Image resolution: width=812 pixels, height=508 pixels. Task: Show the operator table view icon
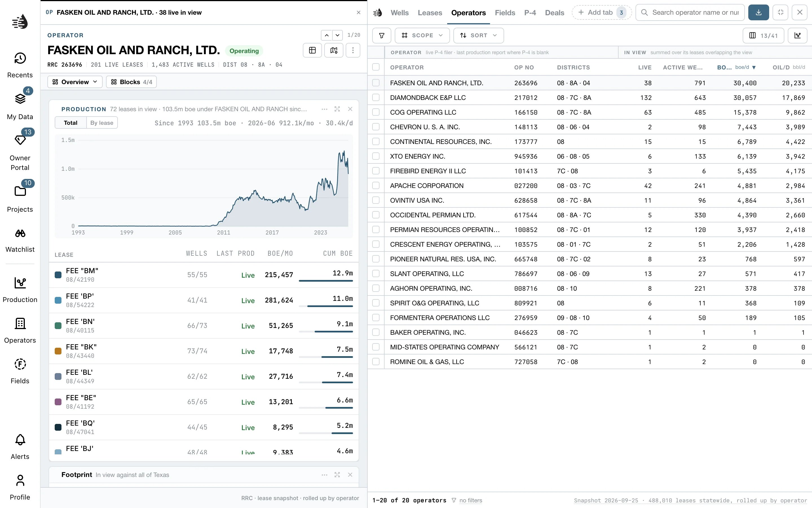pyautogui.click(x=312, y=51)
